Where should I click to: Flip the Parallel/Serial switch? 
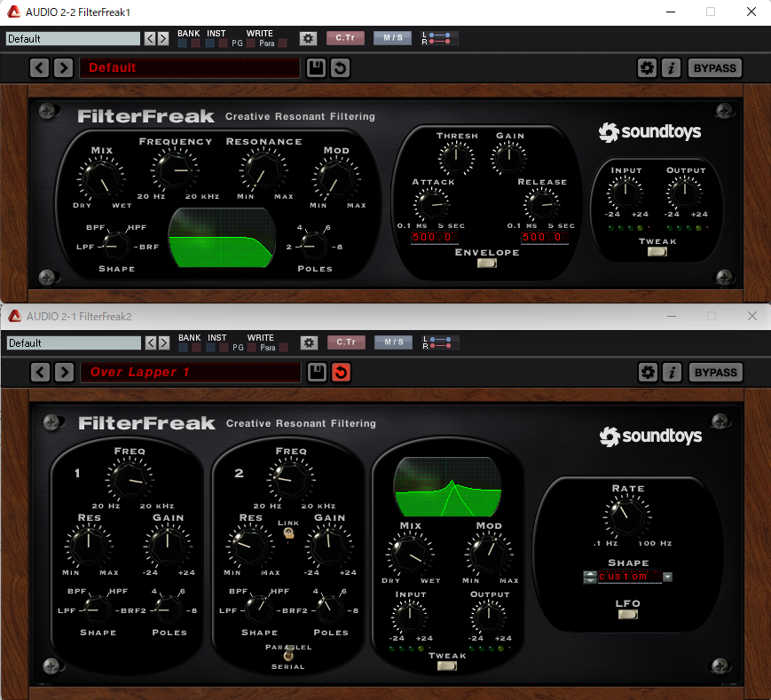pos(288,653)
